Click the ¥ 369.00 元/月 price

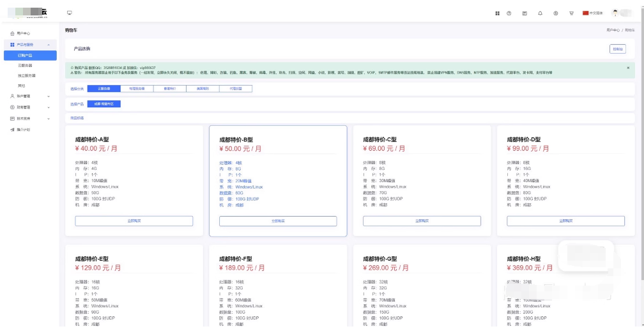tap(530, 268)
